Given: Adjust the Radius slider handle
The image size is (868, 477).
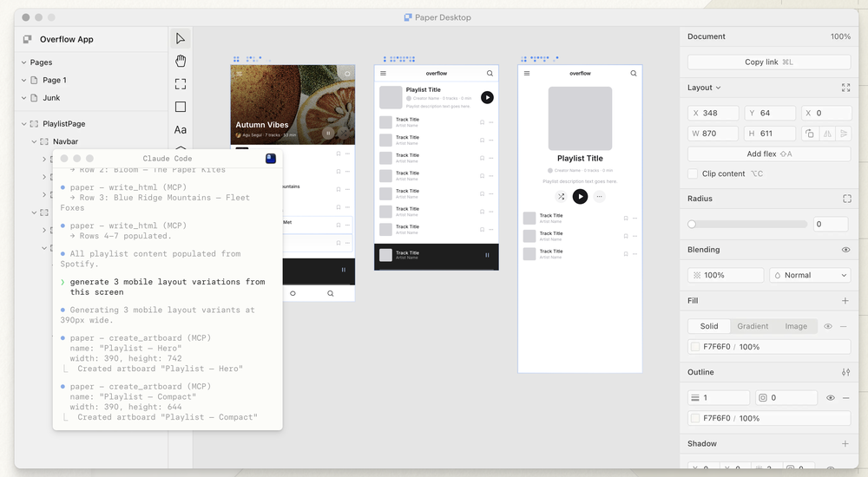Looking at the screenshot, I should click(x=692, y=224).
